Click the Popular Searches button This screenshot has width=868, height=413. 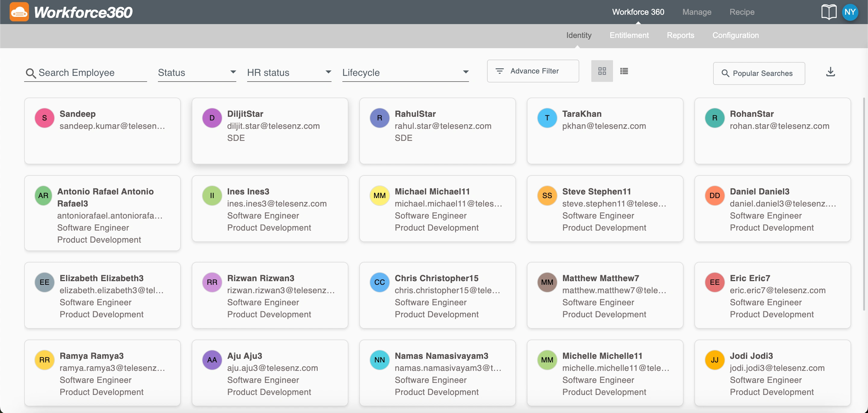(x=759, y=73)
